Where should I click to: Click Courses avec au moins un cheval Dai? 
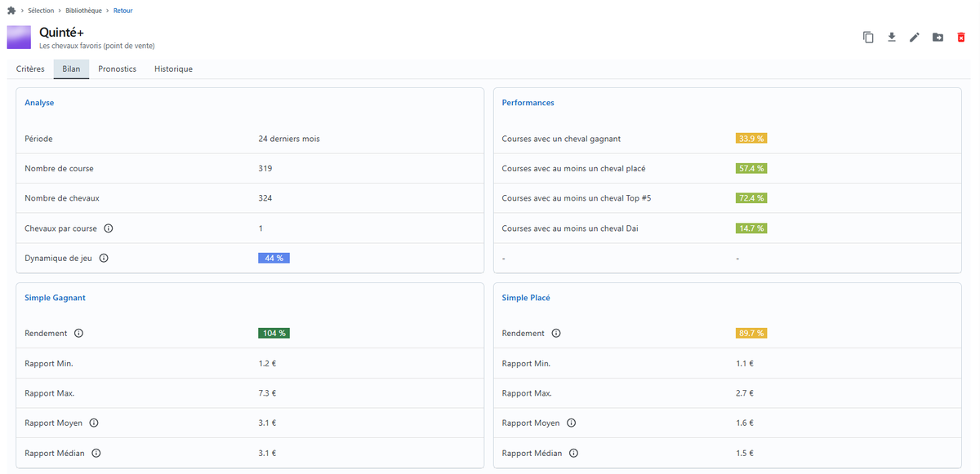click(570, 228)
